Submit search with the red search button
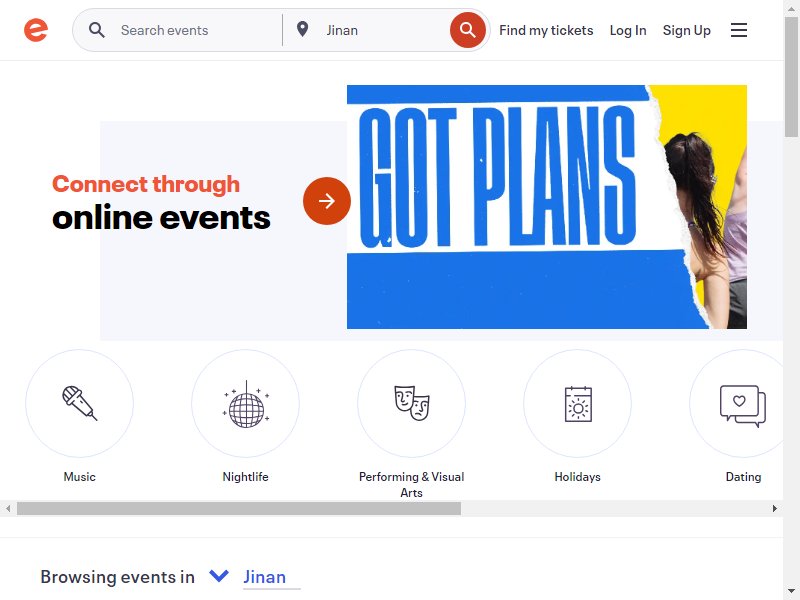This screenshot has width=800, height=600. point(467,30)
